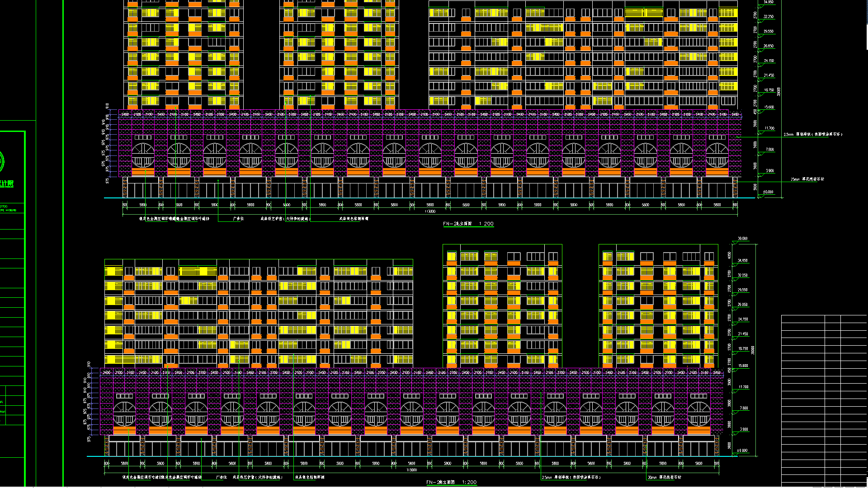Select the 7.800 elevation mark on south elevation
Image resolution: width=868 pixels, height=488 pixels.
[x=744, y=408]
